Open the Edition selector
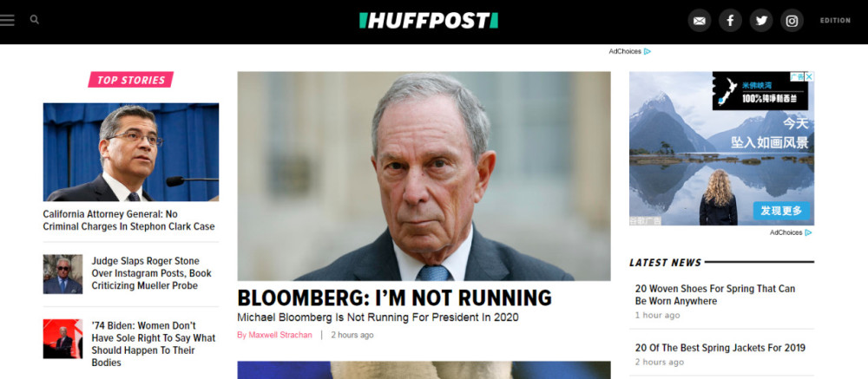 pos(835,21)
